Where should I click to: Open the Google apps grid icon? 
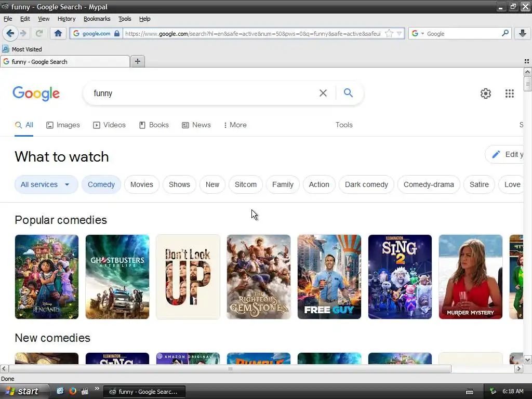pos(509,94)
